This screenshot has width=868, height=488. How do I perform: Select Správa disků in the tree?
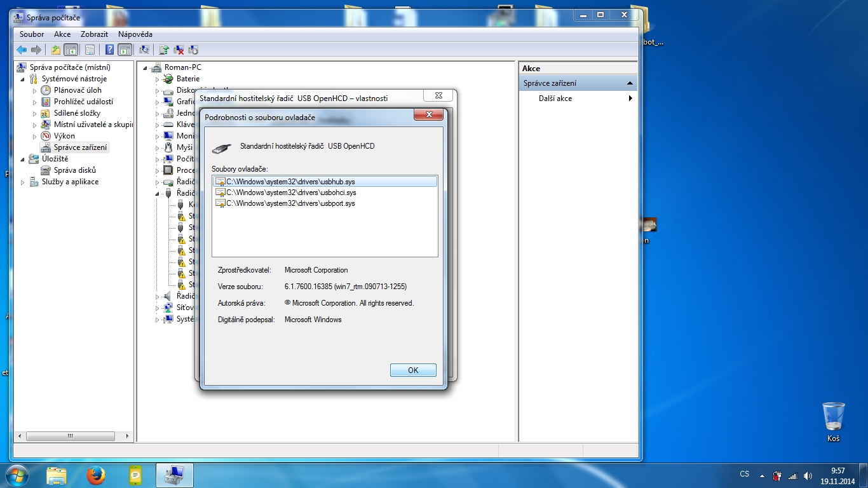[75, 170]
